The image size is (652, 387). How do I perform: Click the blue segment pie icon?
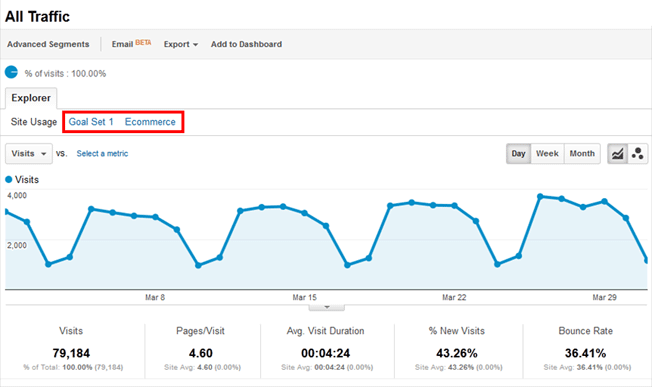point(11,72)
